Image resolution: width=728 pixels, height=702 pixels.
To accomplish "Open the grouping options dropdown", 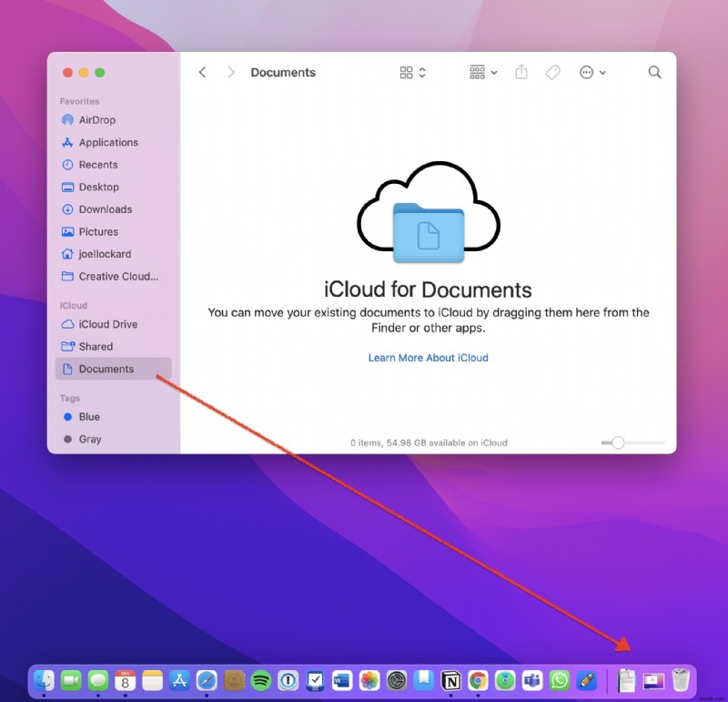I will click(480, 72).
